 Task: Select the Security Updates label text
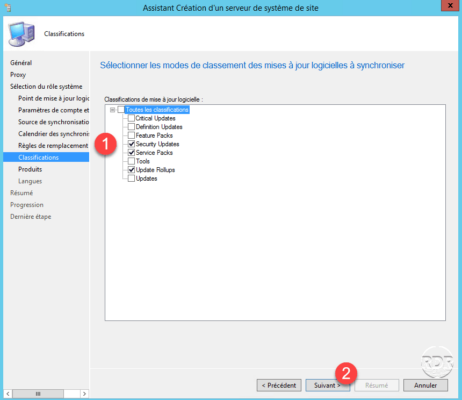pyautogui.click(x=157, y=144)
